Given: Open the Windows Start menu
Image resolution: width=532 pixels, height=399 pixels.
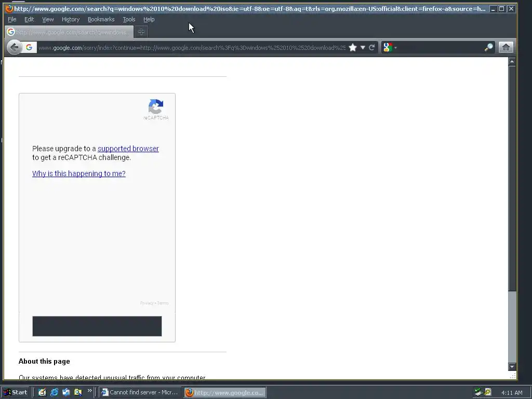Looking at the screenshot, I should pyautogui.click(x=16, y=392).
